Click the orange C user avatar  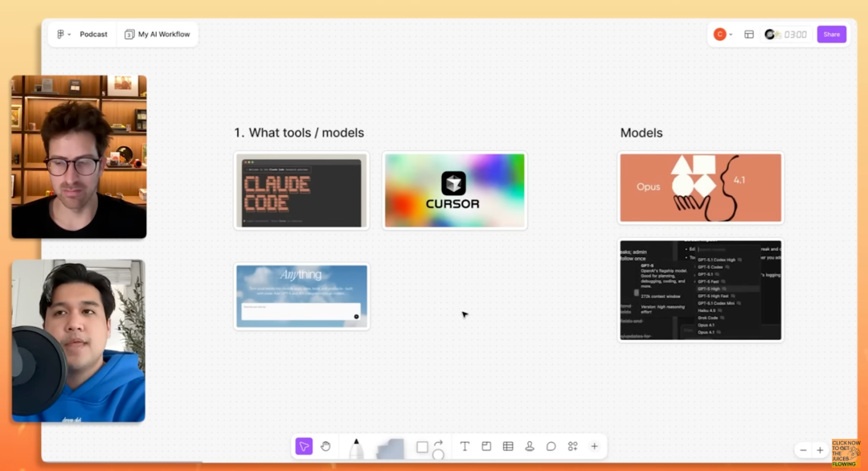click(719, 35)
